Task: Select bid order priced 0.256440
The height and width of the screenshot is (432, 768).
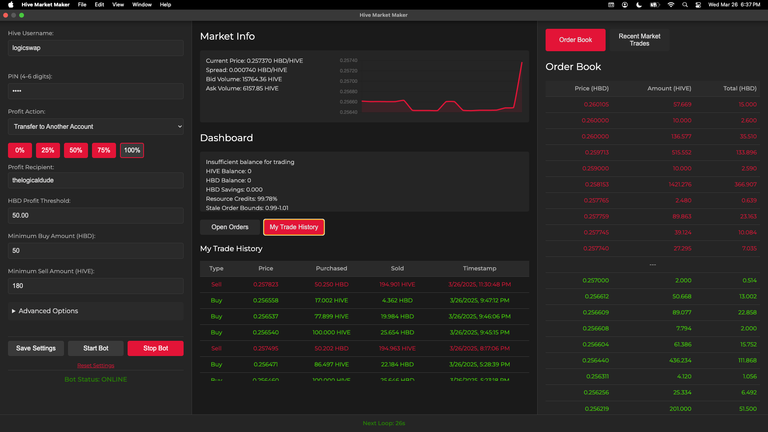Action: click(x=652, y=360)
